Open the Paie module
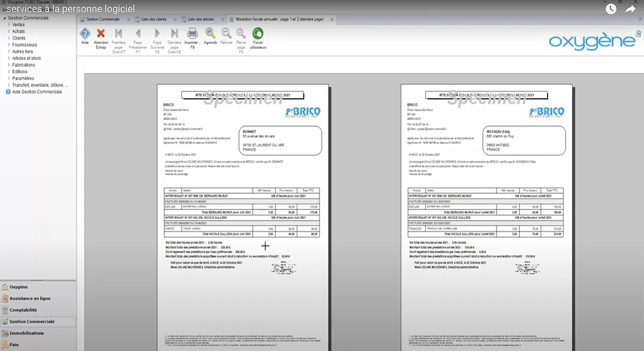644x351 pixels. pos(14,345)
